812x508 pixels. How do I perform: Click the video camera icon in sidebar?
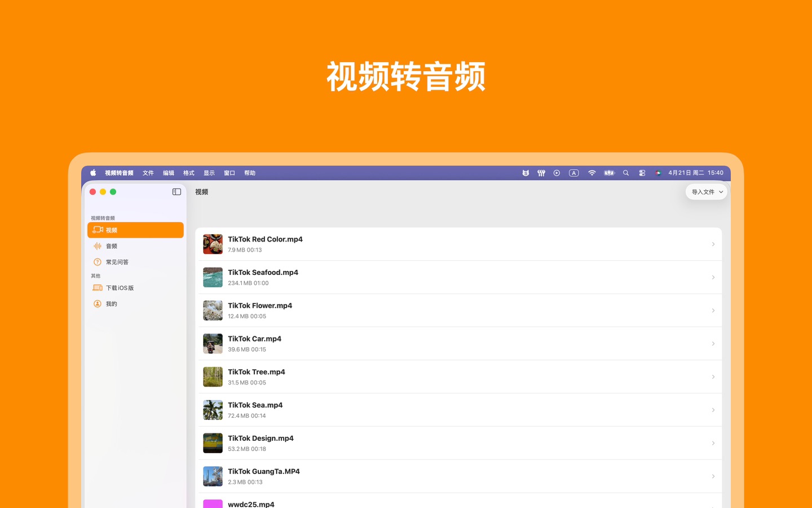click(98, 230)
